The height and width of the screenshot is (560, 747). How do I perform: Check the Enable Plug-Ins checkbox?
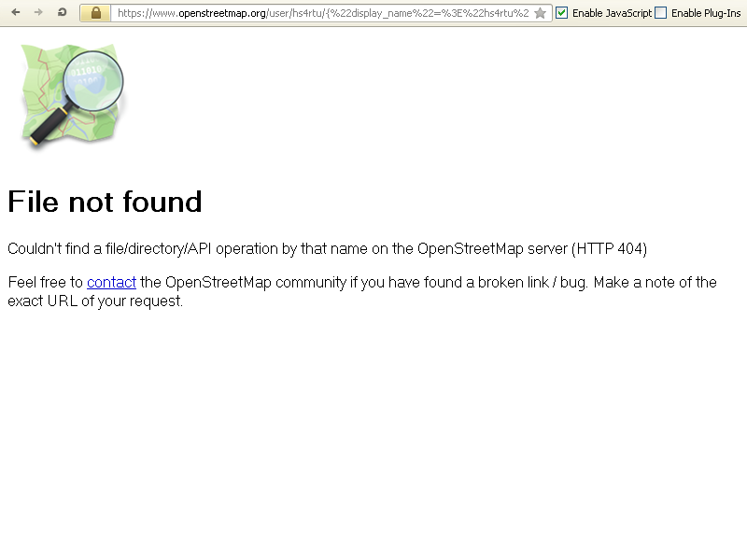(661, 13)
